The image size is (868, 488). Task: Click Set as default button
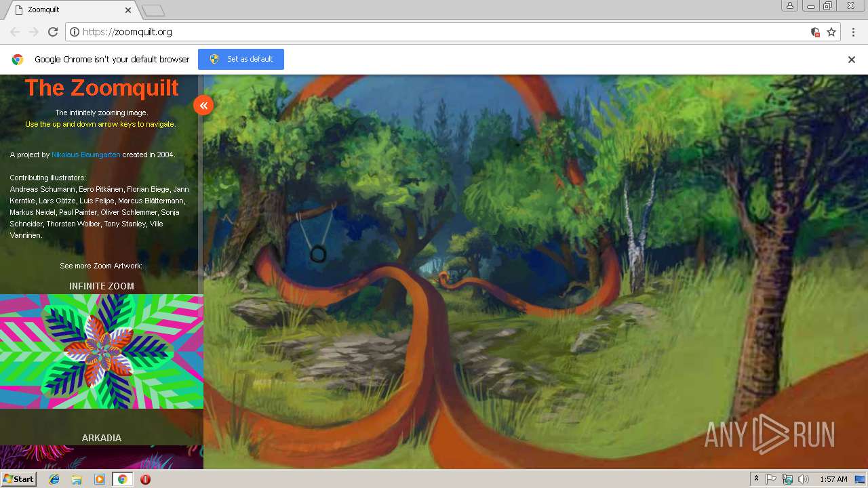tap(241, 59)
